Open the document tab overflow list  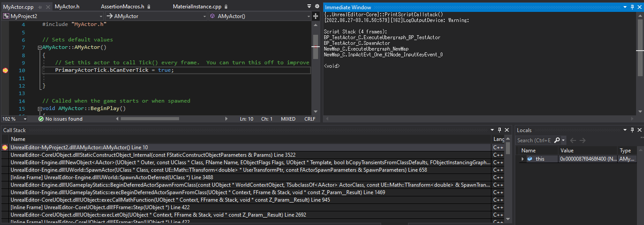(309, 7)
